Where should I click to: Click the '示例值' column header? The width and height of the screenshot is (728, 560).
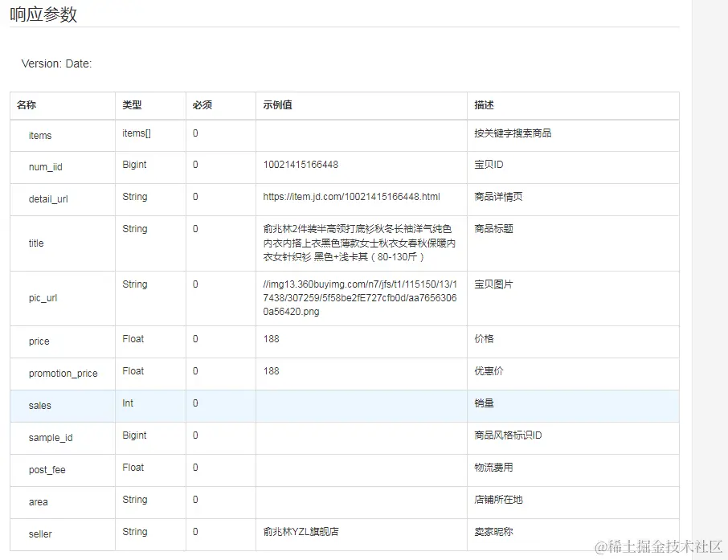click(278, 105)
